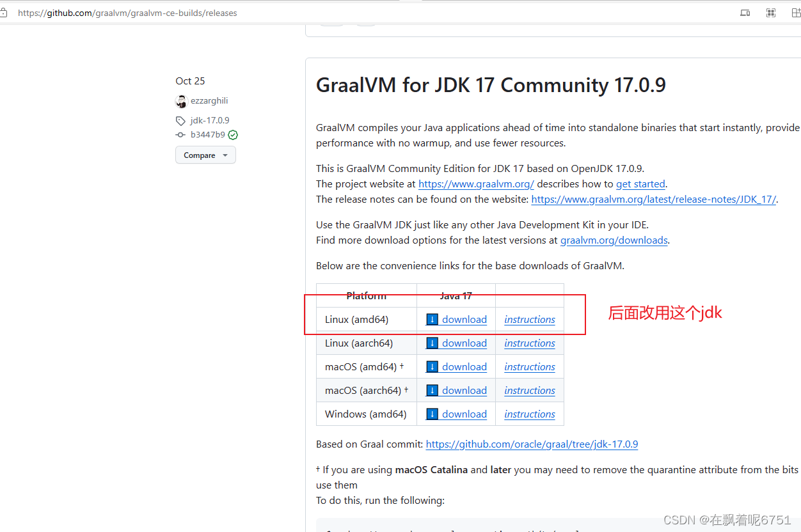The image size is (801, 532).
Task: Click ezzarghili's avatar picture
Action: 181,101
